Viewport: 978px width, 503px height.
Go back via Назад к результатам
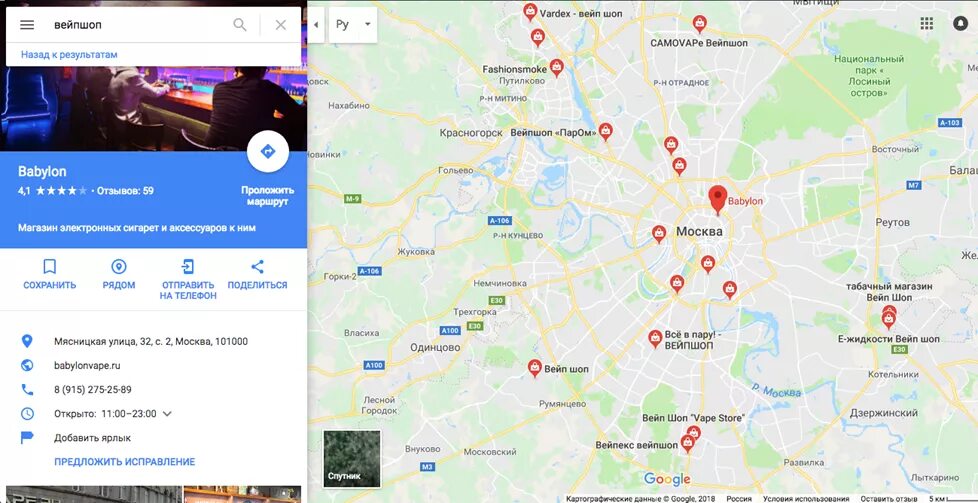69,55
